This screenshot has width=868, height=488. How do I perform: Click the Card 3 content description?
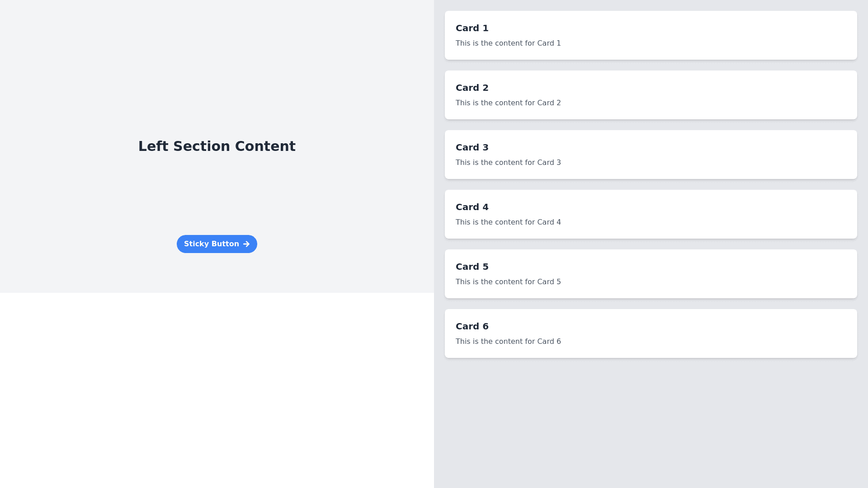tap(508, 163)
